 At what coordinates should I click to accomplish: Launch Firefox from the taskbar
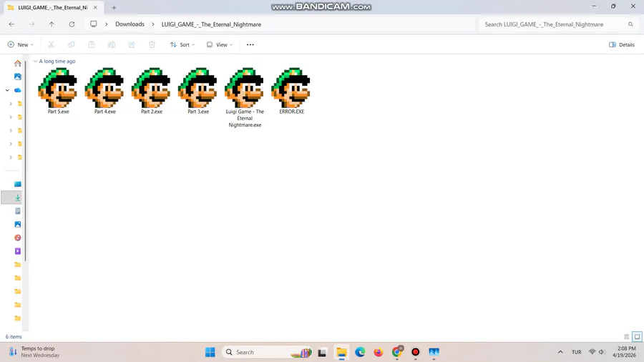(379, 352)
